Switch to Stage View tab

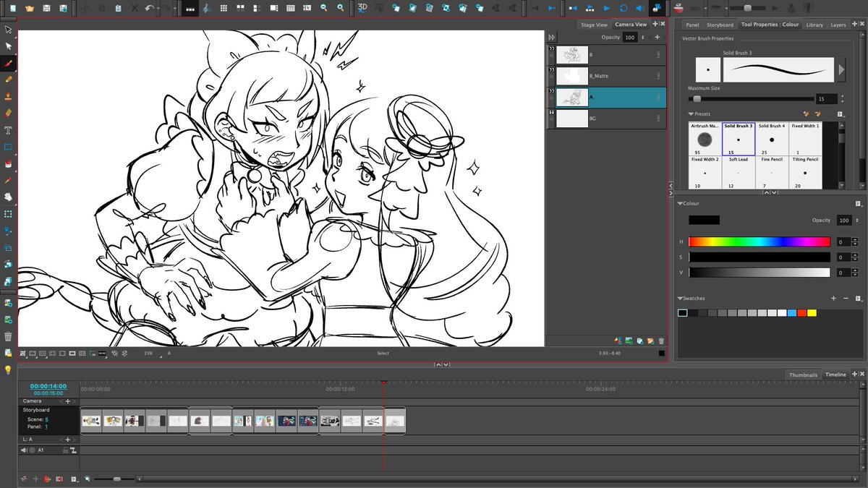[594, 25]
